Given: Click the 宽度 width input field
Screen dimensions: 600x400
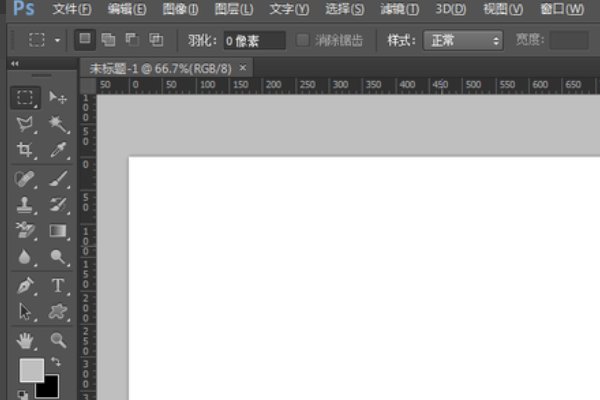Looking at the screenshot, I should point(569,40).
